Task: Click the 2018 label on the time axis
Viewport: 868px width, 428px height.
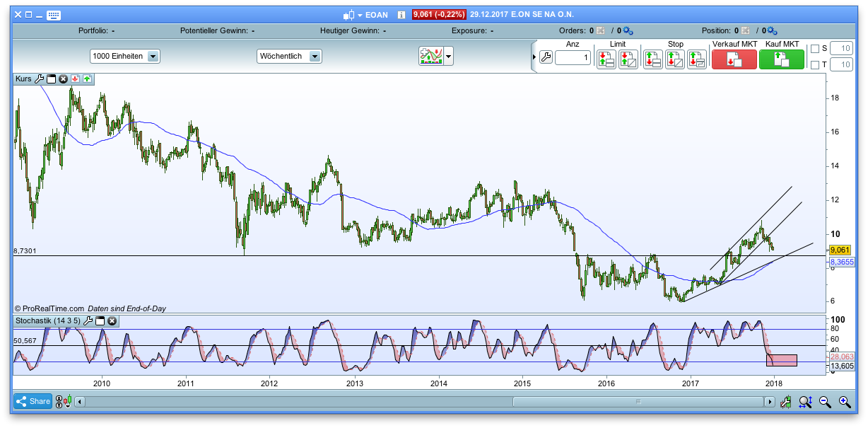Action: [774, 383]
